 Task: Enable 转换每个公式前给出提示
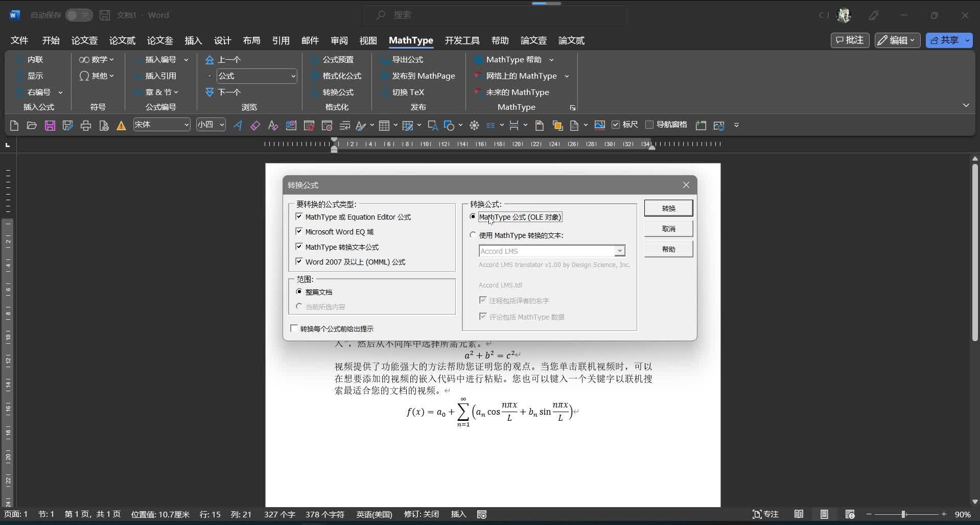293,328
